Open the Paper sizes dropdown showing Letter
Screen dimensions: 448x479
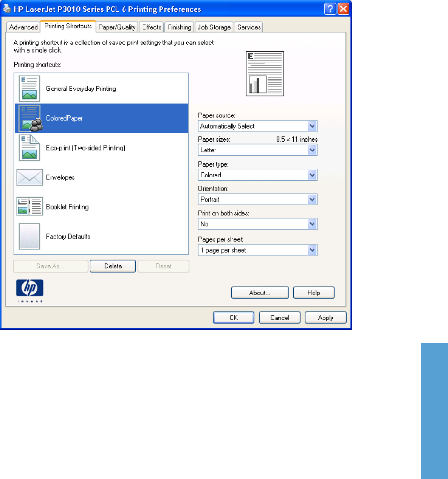(x=258, y=150)
